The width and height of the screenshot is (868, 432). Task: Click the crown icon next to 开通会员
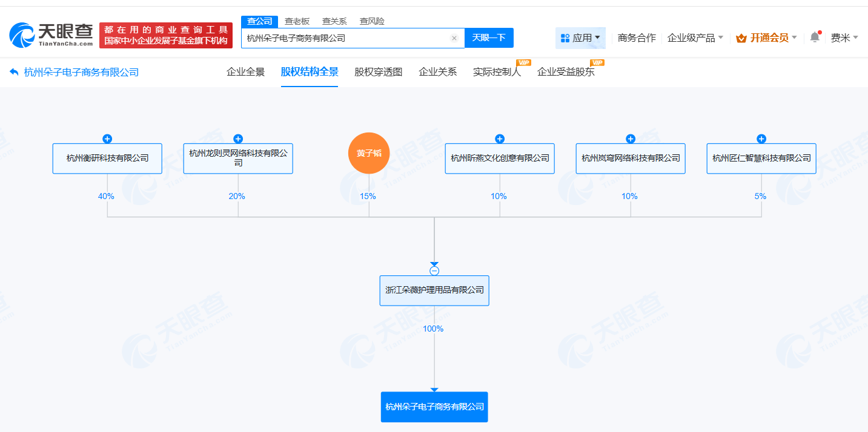click(741, 37)
